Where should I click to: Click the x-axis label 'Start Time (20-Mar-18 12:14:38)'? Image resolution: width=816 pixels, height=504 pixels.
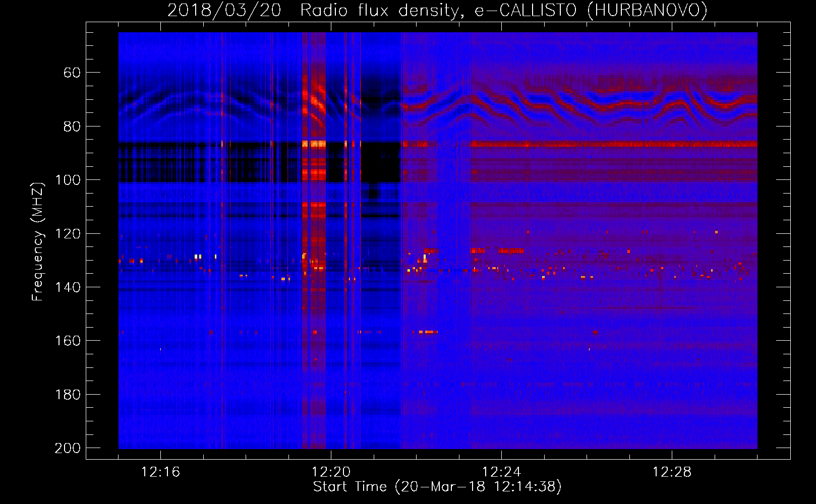pos(437,487)
